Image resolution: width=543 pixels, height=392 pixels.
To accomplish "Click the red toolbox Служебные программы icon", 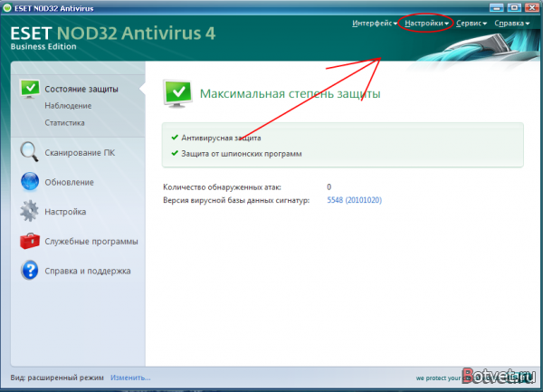I will click(x=30, y=241).
